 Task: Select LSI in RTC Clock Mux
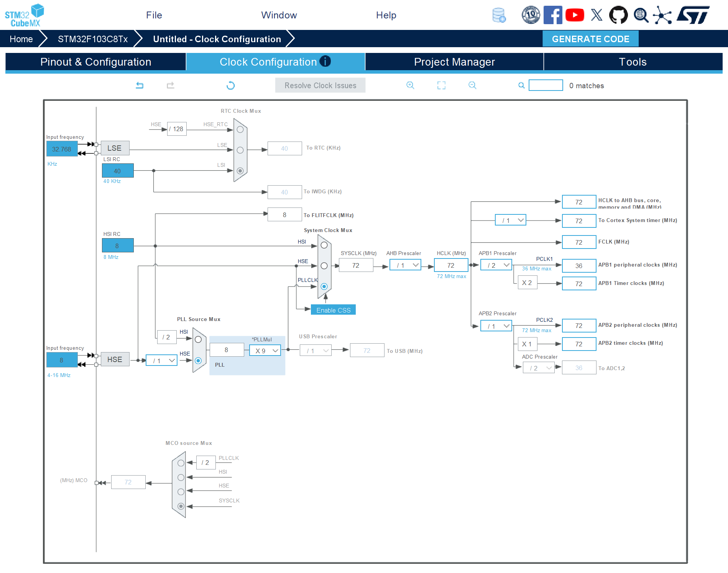point(240,171)
